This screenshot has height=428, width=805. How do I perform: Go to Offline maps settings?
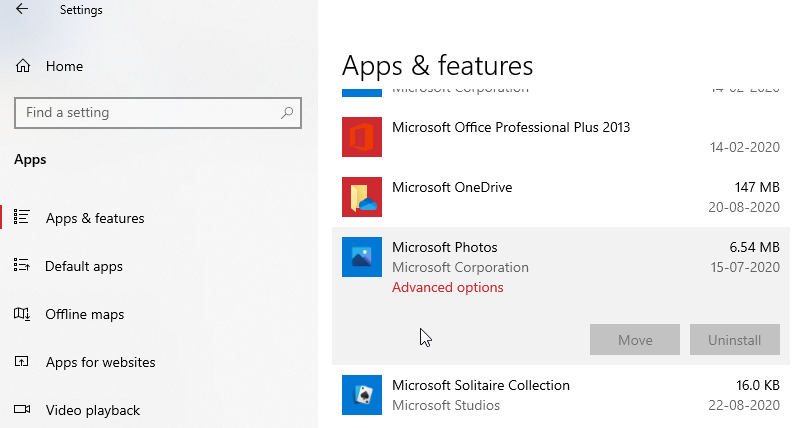[85, 314]
